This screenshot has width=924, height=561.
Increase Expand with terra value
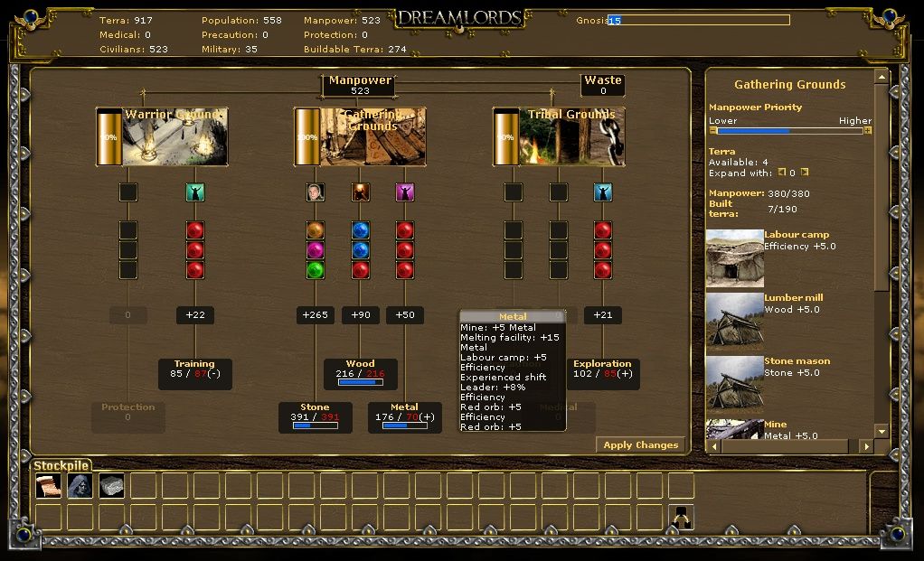[805, 173]
